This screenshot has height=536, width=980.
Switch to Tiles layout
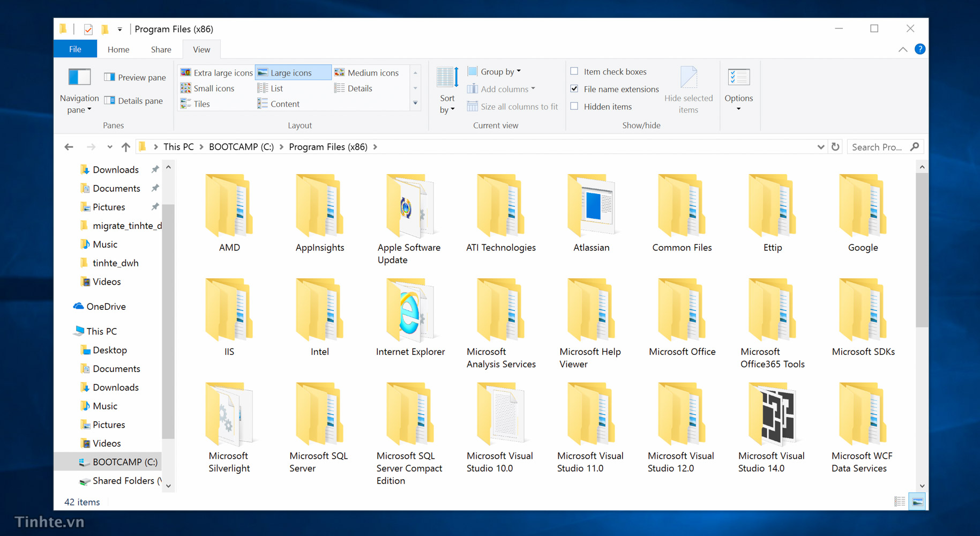pyautogui.click(x=196, y=103)
